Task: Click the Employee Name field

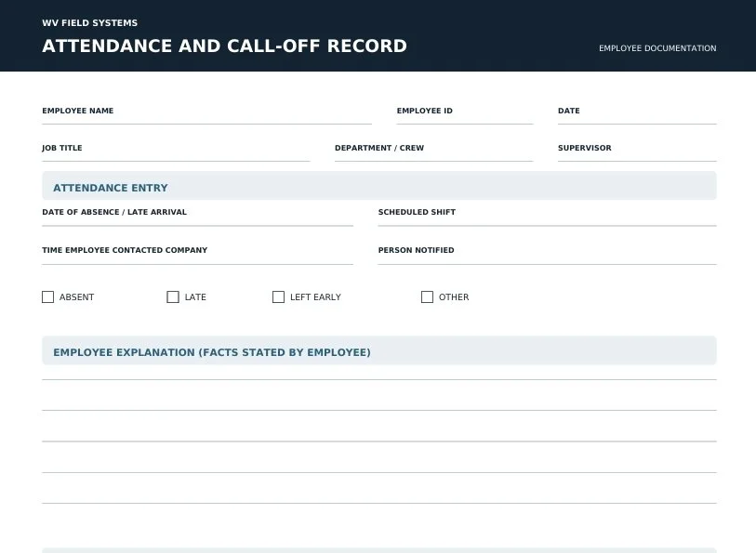Action: pos(206,115)
